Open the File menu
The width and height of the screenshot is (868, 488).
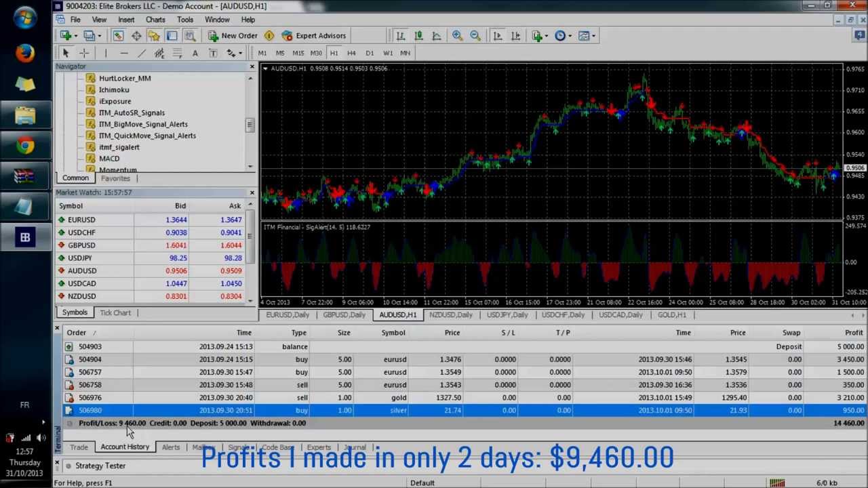pos(75,20)
